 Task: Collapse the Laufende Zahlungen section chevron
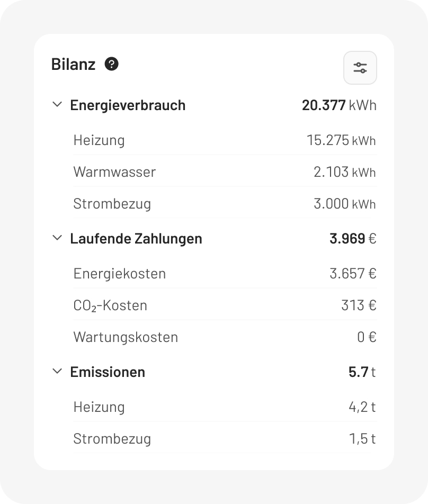point(57,238)
